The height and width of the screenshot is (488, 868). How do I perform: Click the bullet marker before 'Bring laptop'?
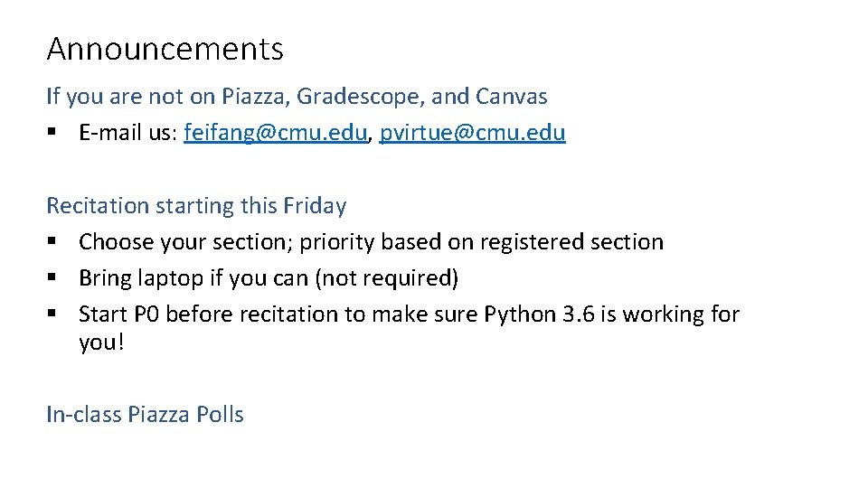[52, 279]
